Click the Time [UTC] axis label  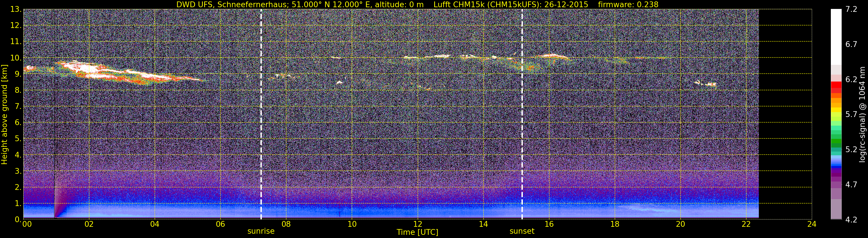417,232
